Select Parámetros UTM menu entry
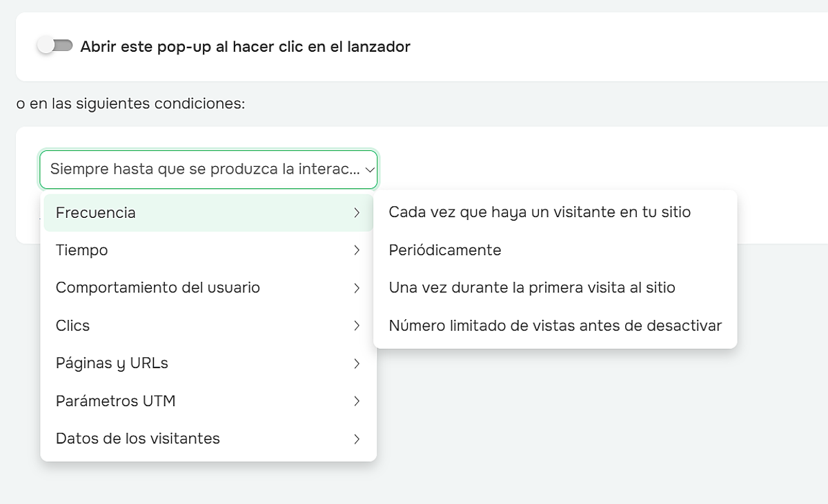This screenshot has height=504, width=828. click(x=208, y=401)
